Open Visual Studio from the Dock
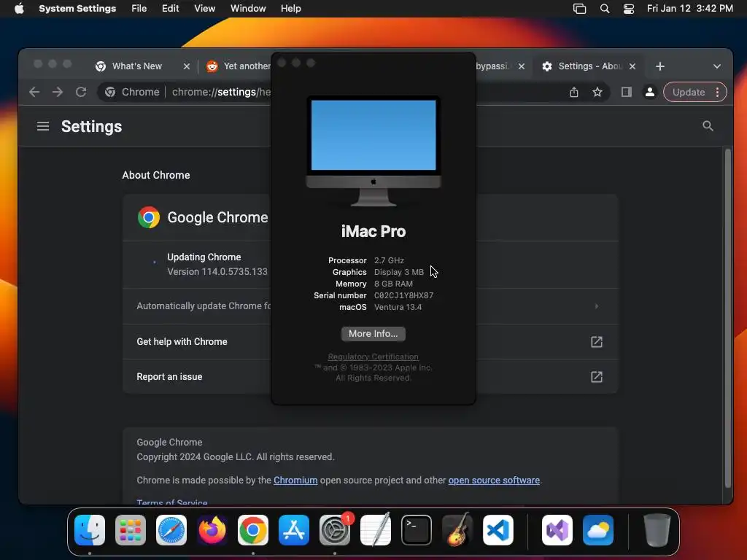The height and width of the screenshot is (560, 747). pos(557,530)
